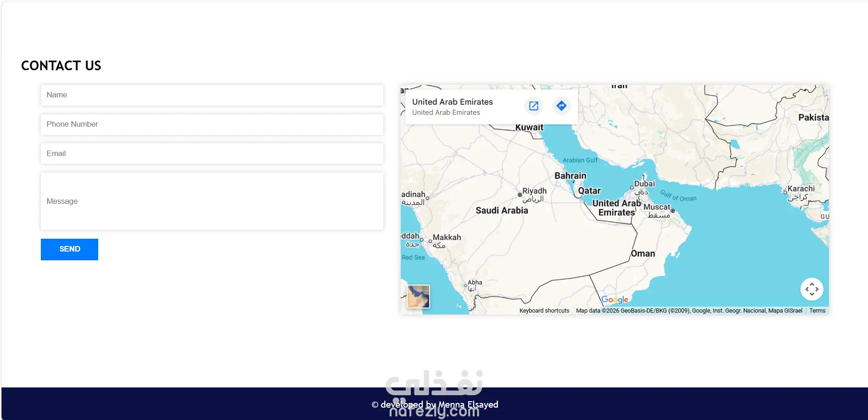Open the map Terms link

(817, 311)
